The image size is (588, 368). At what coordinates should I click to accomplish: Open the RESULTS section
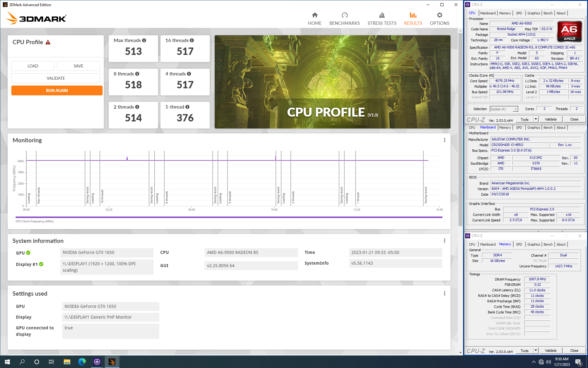[x=413, y=19]
